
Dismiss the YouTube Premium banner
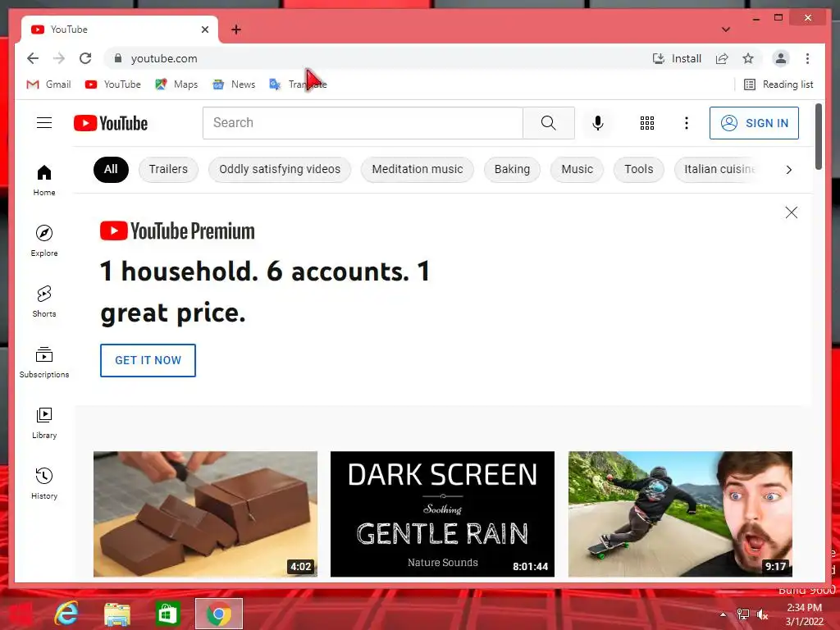pos(792,212)
